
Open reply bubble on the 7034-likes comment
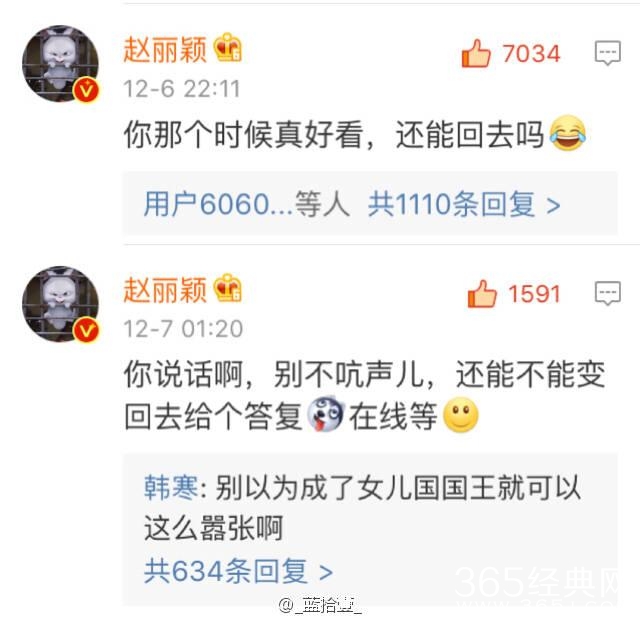[608, 53]
